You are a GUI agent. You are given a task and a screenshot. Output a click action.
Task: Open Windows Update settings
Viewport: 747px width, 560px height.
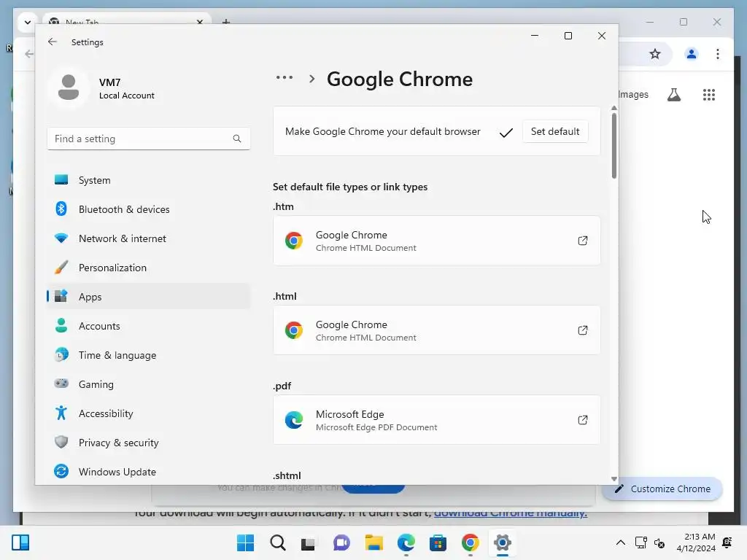[x=148, y=472]
